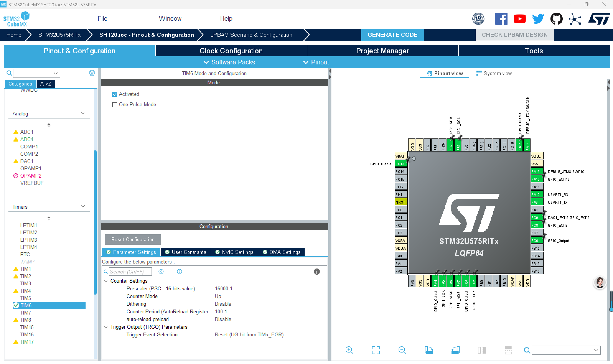Collapse the Counter Settings group
613x364 pixels.
(x=106, y=281)
